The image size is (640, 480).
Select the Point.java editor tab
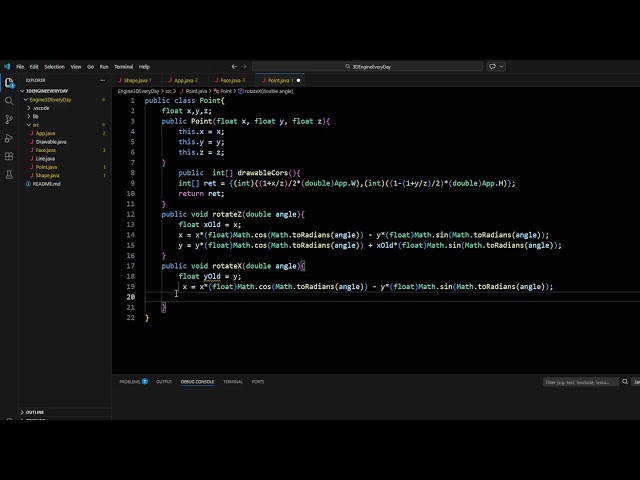278,80
